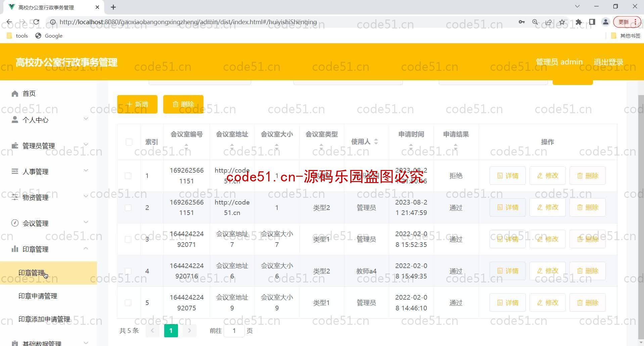Expand the 物资管理 menu chevron
The image size is (644, 346).
click(x=86, y=196)
